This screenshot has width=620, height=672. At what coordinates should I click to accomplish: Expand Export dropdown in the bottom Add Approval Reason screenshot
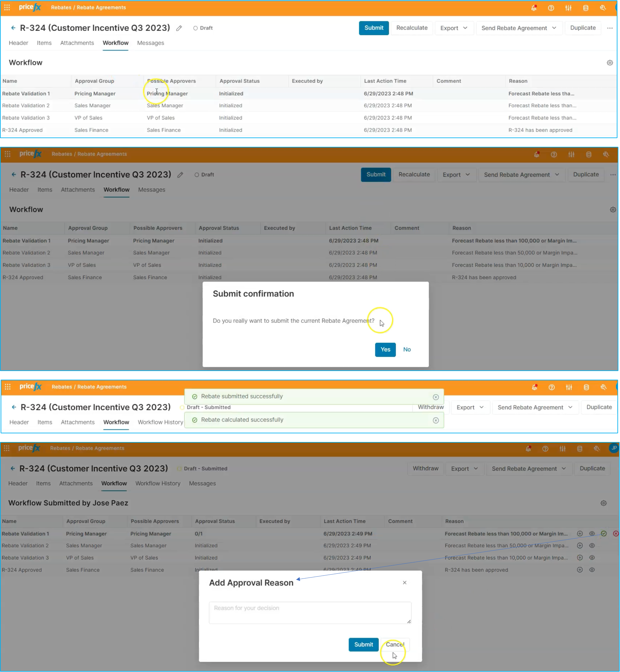pyautogui.click(x=465, y=469)
